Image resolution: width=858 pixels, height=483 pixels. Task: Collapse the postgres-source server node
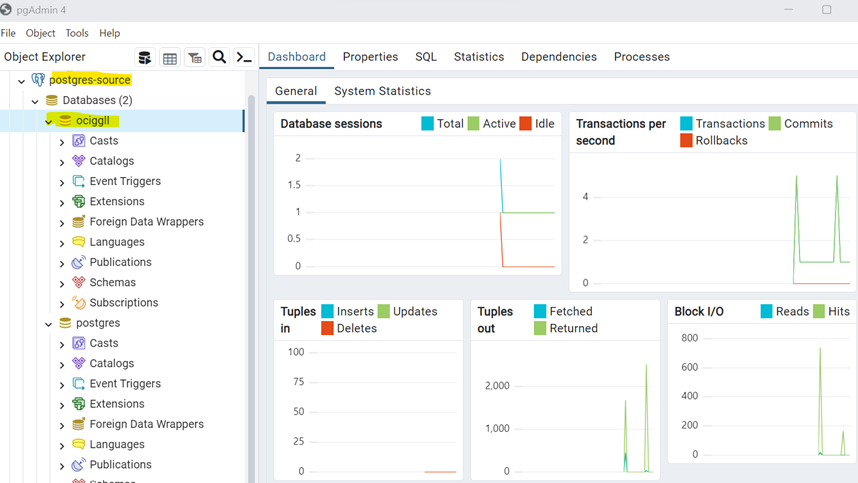tap(21, 81)
